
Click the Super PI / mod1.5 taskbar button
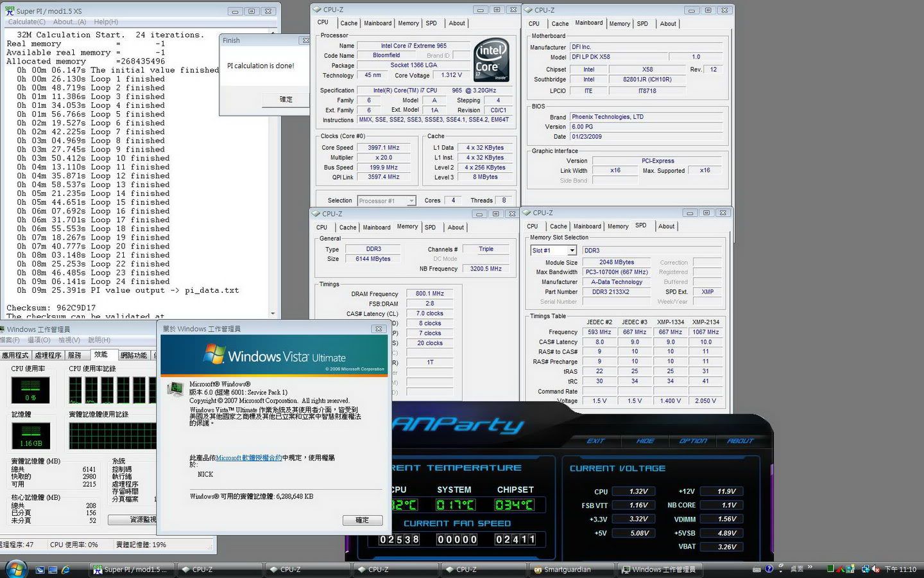pyautogui.click(x=131, y=570)
